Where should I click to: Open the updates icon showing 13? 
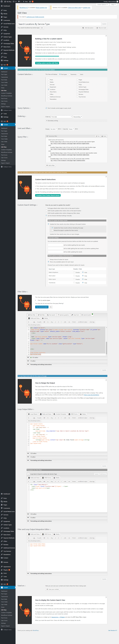[15, 2]
